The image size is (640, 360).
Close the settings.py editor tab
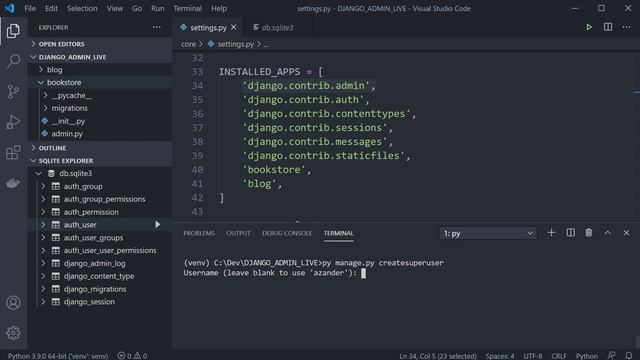point(234,27)
